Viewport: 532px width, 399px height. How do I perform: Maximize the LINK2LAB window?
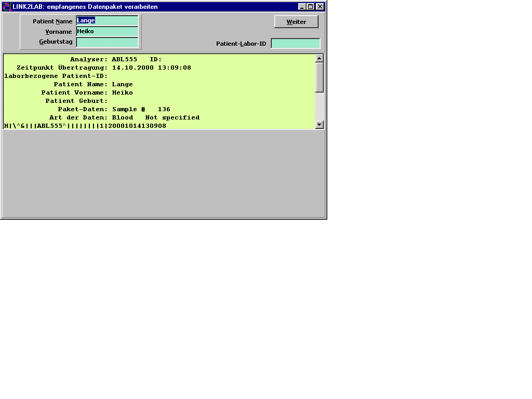click(x=311, y=7)
